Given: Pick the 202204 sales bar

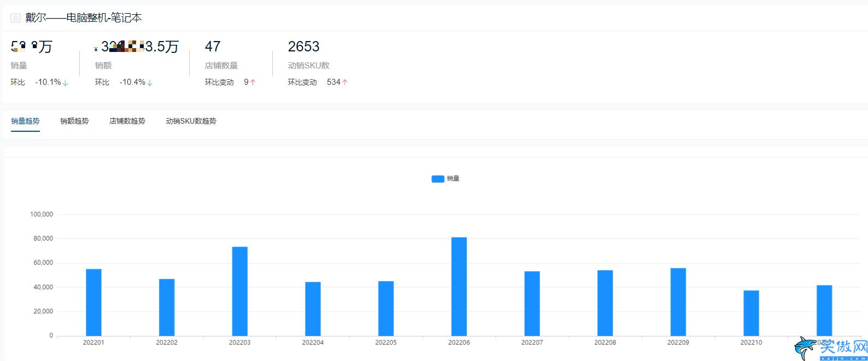Looking at the screenshot, I should [313, 309].
